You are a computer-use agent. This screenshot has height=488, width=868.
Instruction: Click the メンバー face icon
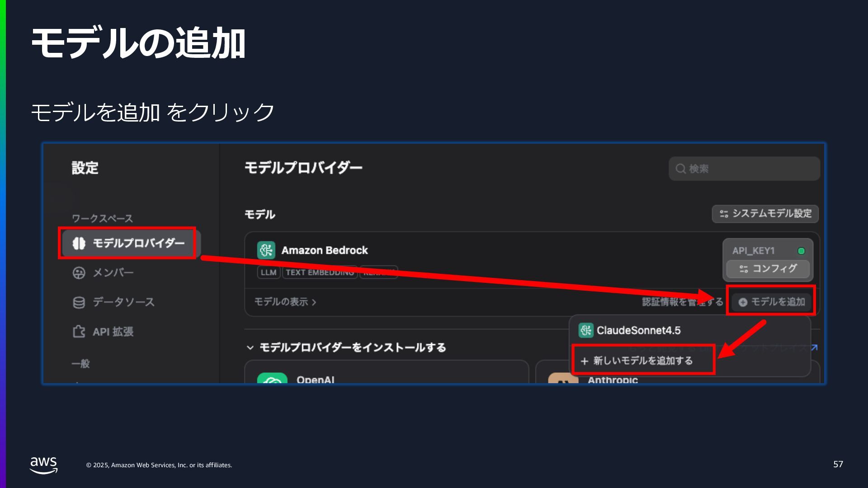coord(79,273)
